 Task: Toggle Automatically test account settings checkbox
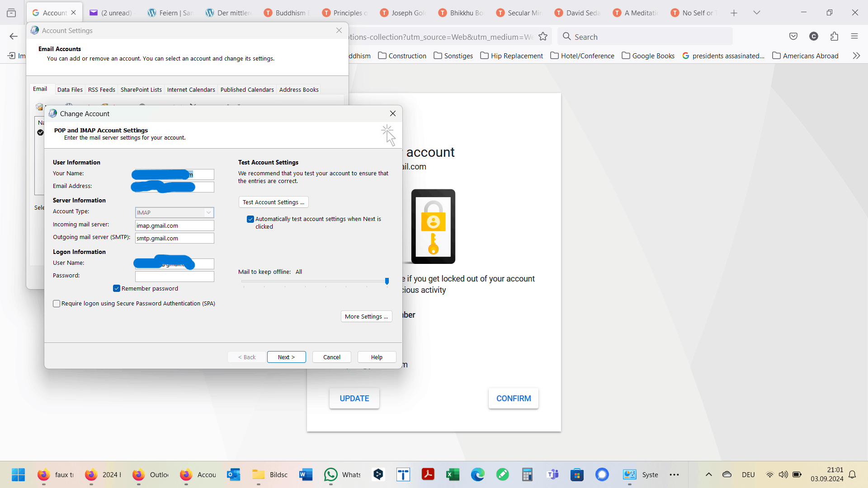click(250, 219)
